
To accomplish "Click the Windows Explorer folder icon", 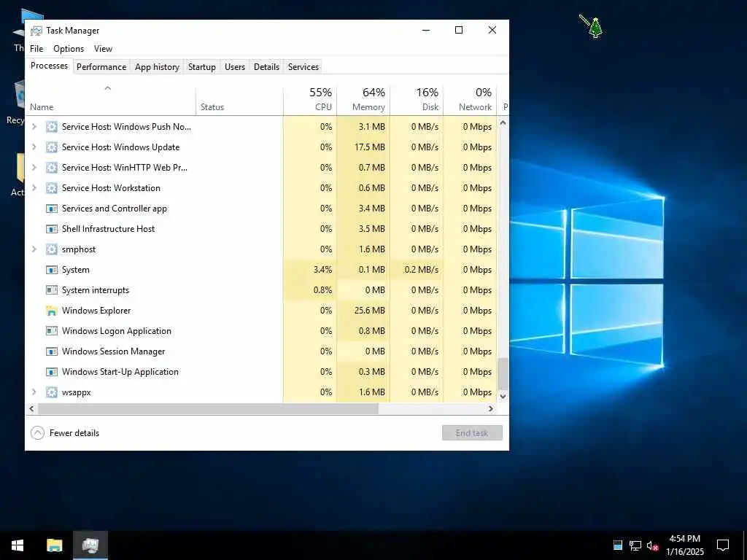I will point(52,311).
